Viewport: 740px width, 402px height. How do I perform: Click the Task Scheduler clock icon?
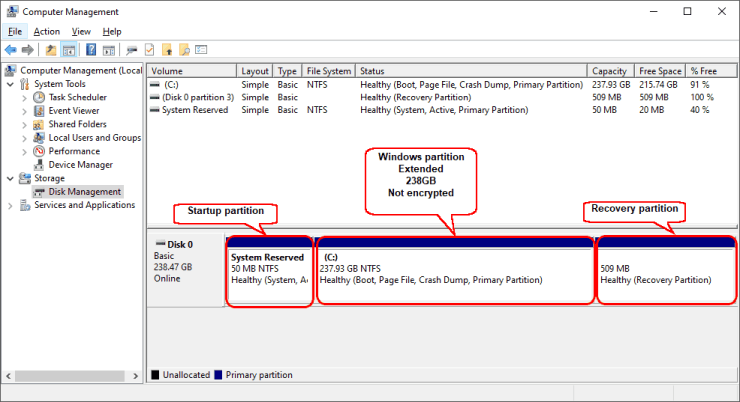39,97
